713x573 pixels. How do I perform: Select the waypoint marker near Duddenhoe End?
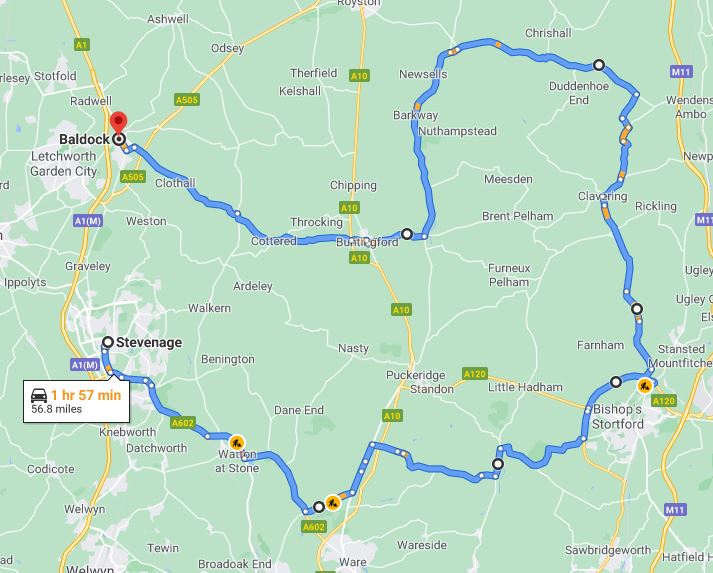click(x=599, y=65)
